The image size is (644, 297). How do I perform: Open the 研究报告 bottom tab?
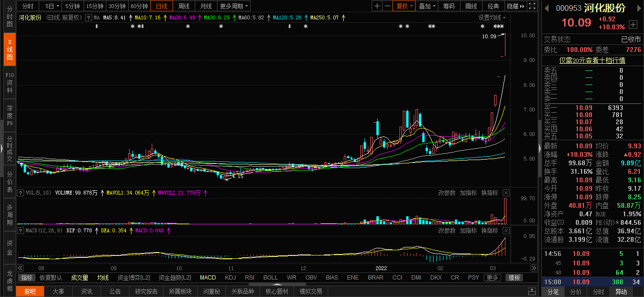[x=146, y=291]
